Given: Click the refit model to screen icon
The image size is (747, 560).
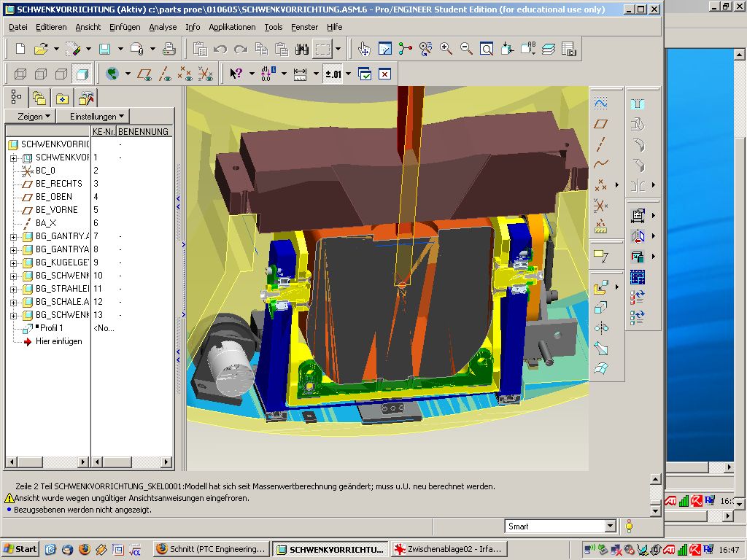Looking at the screenshot, I should click(487, 49).
